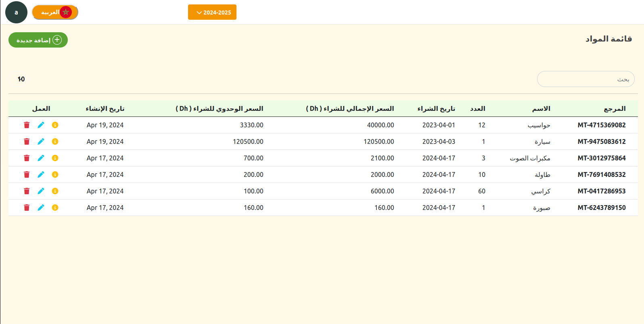Click total price 6000.00
Viewport: 644px width, 324px height.
[x=382, y=191]
